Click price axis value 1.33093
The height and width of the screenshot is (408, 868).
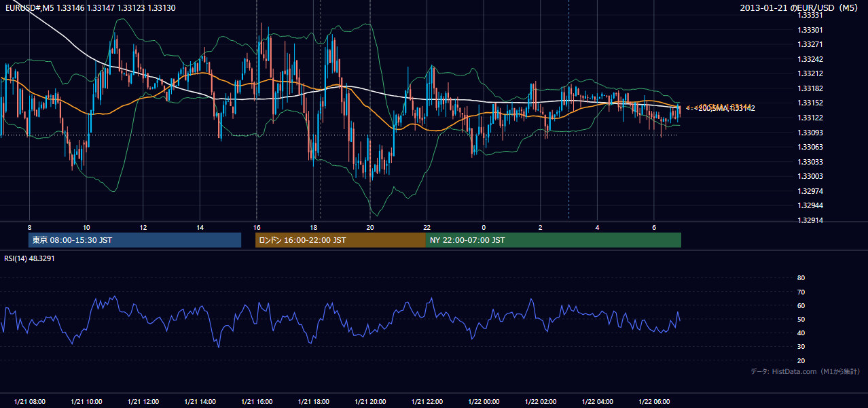point(810,132)
